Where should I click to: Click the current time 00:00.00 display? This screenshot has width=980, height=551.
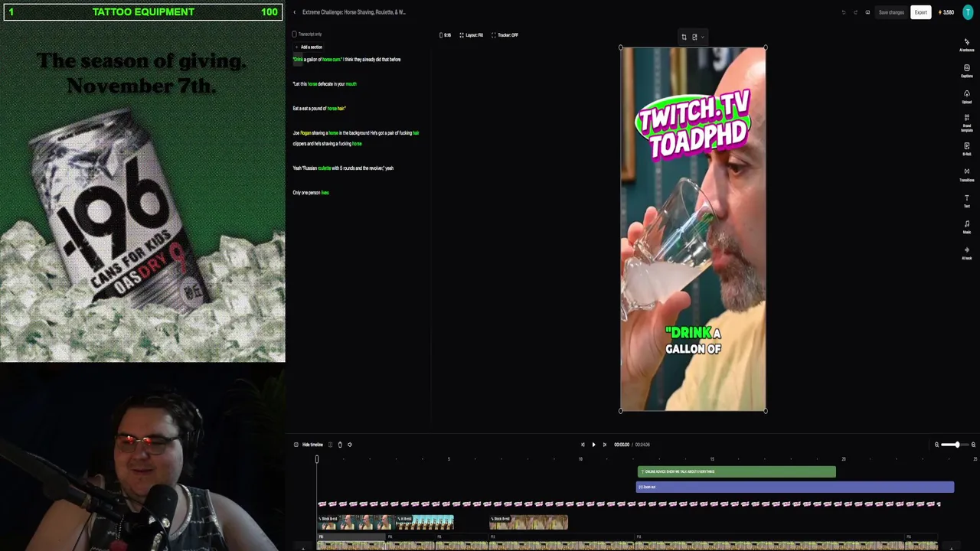pyautogui.click(x=622, y=445)
